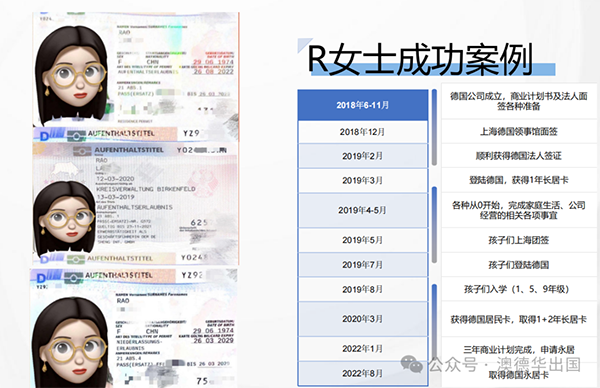This screenshot has height=388, width=600.
Task: Click the cartoon avatar on the top card
Action: coord(72,76)
